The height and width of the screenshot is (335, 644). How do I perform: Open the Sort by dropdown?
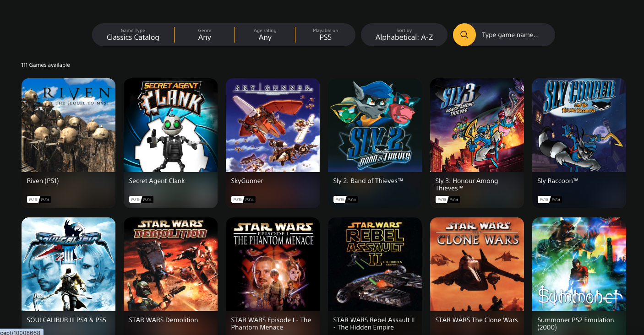click(x=404, y=35)
